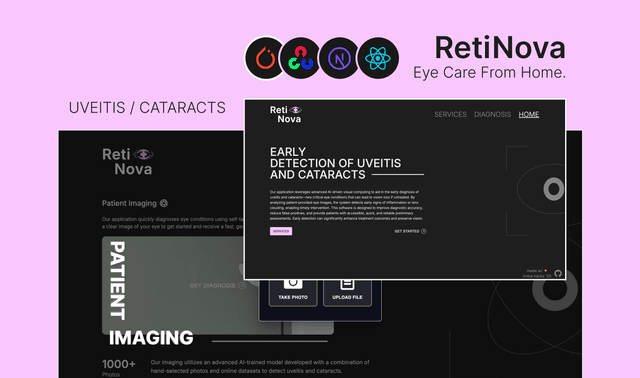Click the aperture icon beside Patient Imaging
Screen dimensions: 640x378
[164, 203]
